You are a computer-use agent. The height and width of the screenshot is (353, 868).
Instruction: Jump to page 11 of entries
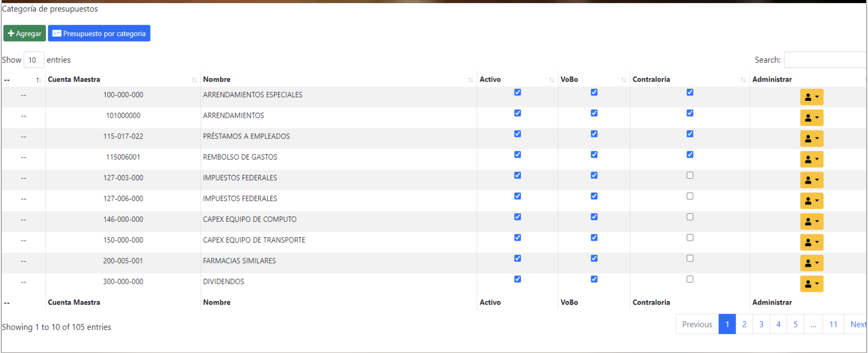(x=833, y=324)
